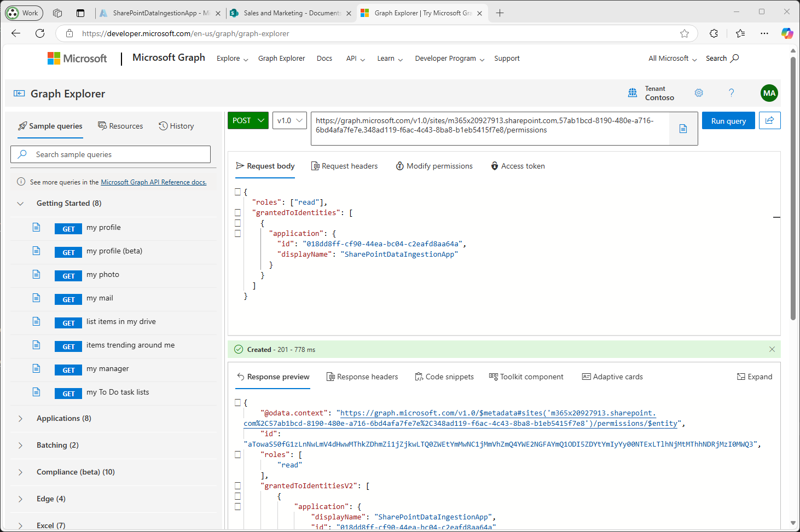Open Microsoft Graph API Reference docs link
Image resolution: width=800 pixels, height=532 pixels.
(x=154, y=182)
